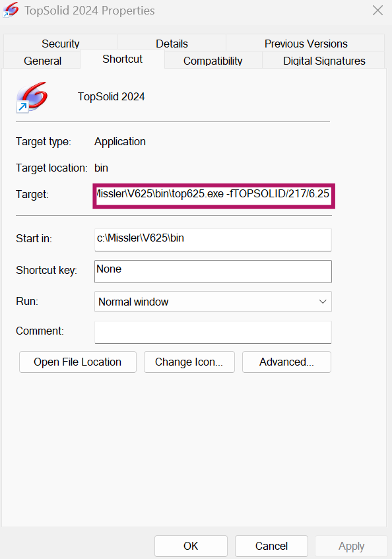Screen dimensions: 392x559
Task: Click the large TopSolid 2024 shortcut icon
Action: [32, 97]
